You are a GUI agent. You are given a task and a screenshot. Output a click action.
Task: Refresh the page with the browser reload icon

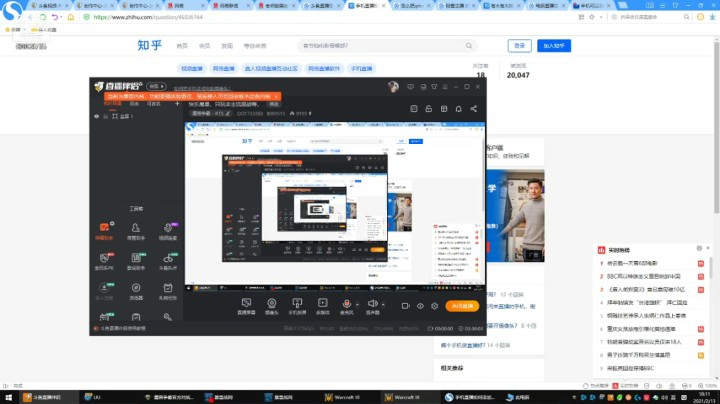[x=43, y=17]
